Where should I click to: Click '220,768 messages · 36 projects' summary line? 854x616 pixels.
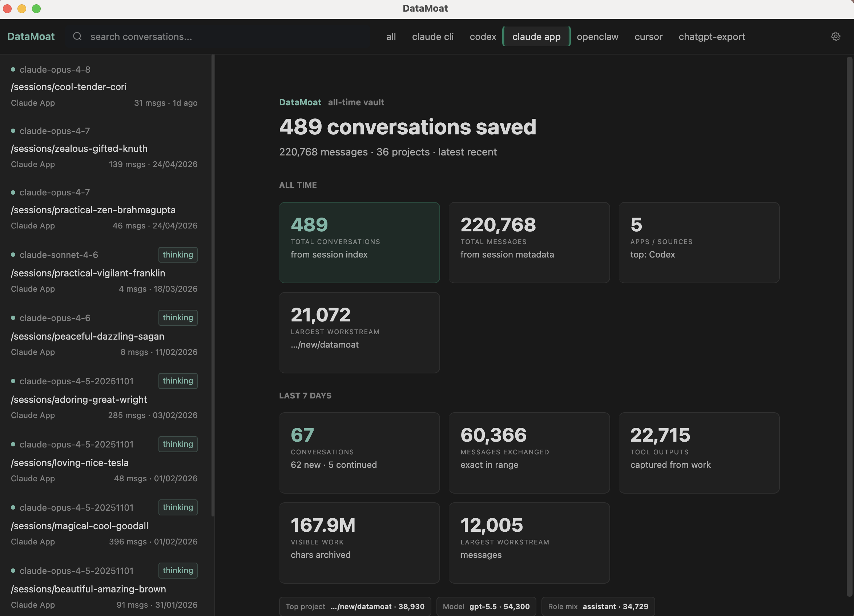pyautogui.click(x=388, y=152)
